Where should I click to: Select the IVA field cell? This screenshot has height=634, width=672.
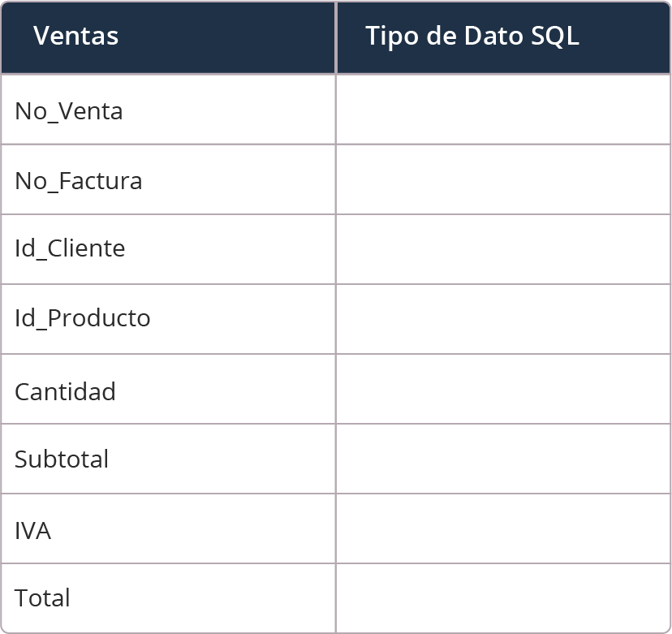169,528
